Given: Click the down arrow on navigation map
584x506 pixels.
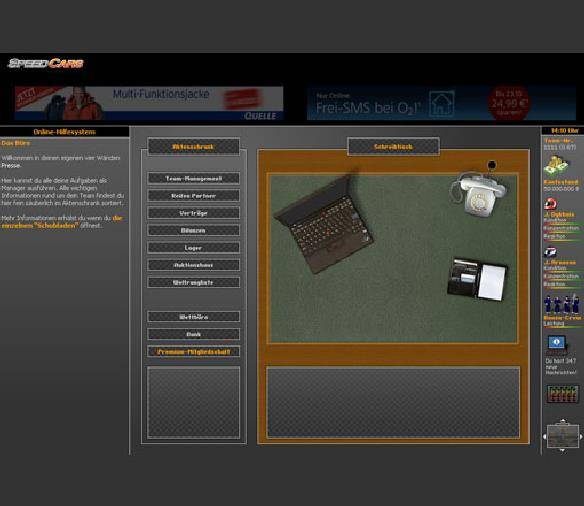Looking at the screenshot, I should click(562, 451).
